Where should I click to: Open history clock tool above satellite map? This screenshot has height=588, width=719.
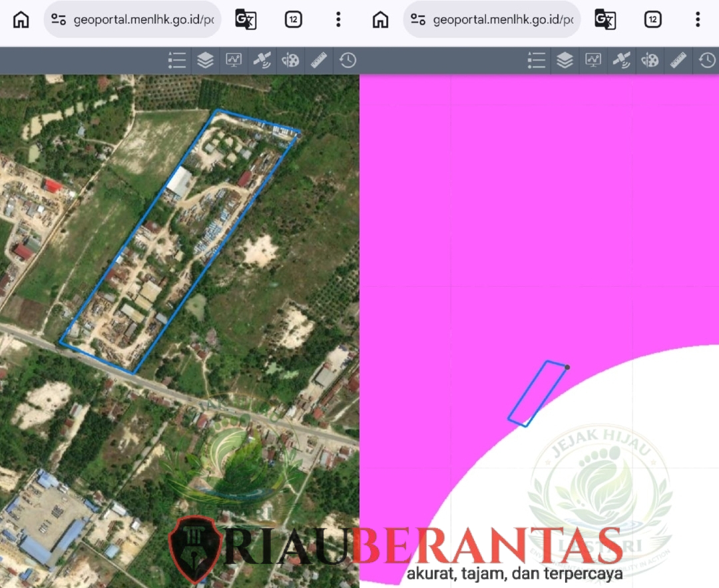pyautogui.click(x=348, y=61)
